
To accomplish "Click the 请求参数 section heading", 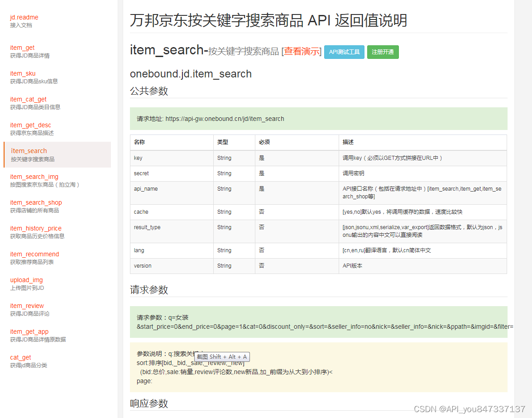I will coord(149,290).
